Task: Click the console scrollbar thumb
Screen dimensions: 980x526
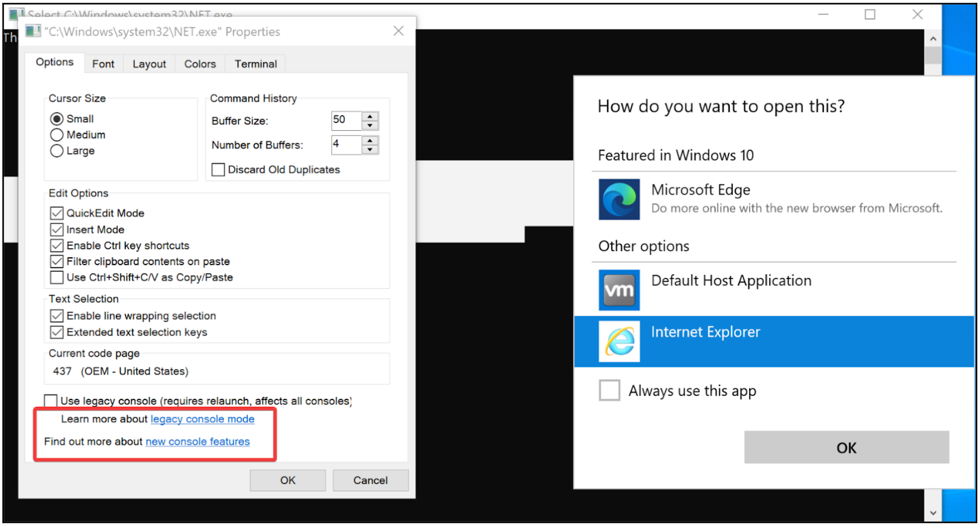Action: pyautogui.click(x=933, y=56)
